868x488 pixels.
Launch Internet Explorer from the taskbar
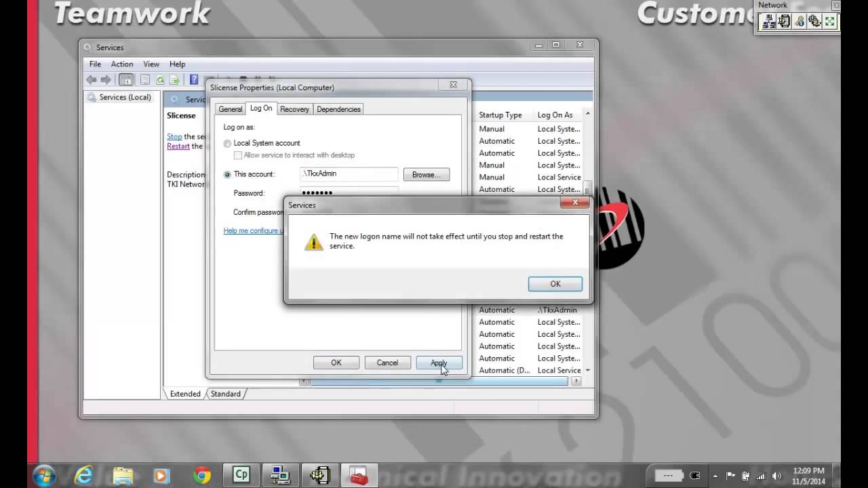click(84, 476)
